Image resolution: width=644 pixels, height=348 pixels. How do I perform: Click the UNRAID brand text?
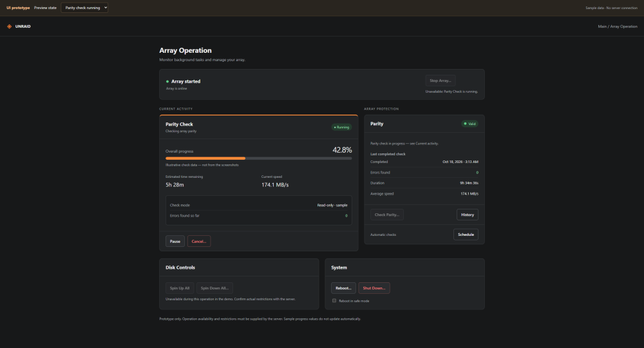click(x=23, y=26)
